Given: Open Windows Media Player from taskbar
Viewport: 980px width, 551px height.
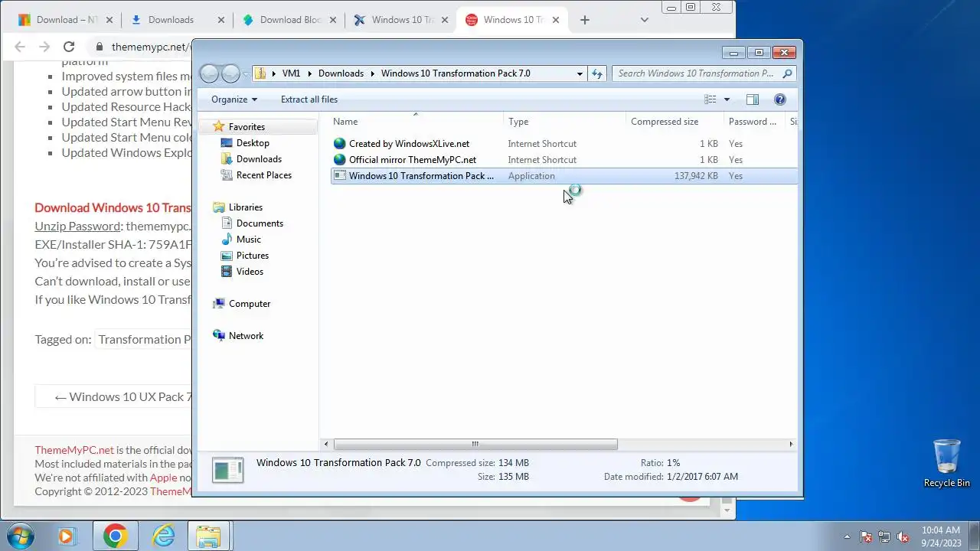Looking at the screenshot, I should pos(66,536).
